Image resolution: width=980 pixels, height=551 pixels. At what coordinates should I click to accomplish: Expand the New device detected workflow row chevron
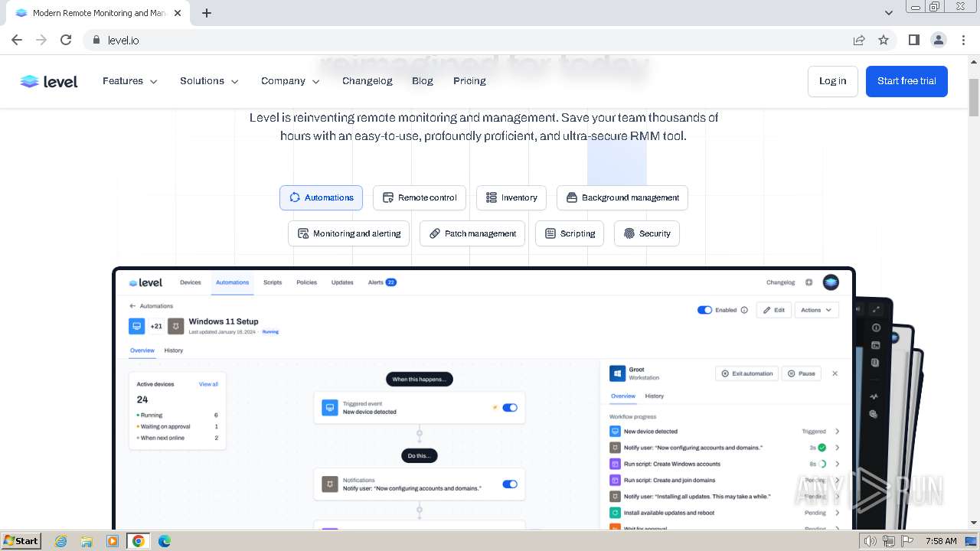(837, 432)
